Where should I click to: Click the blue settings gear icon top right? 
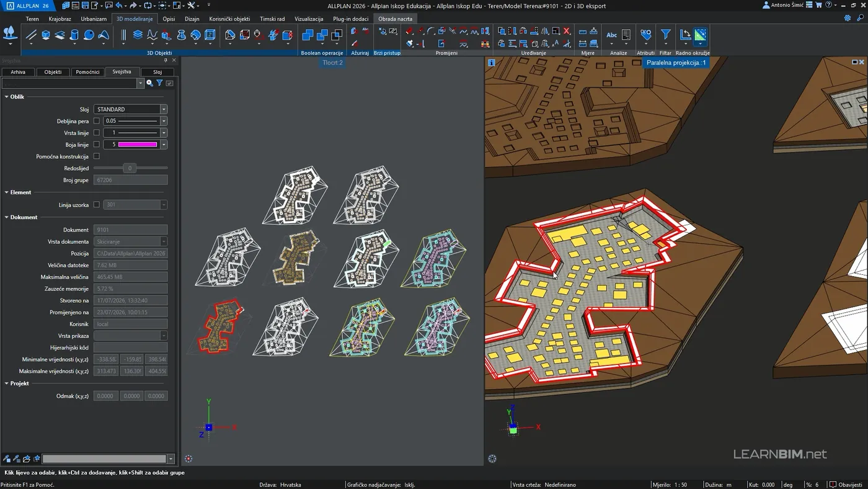pos(848,19)
